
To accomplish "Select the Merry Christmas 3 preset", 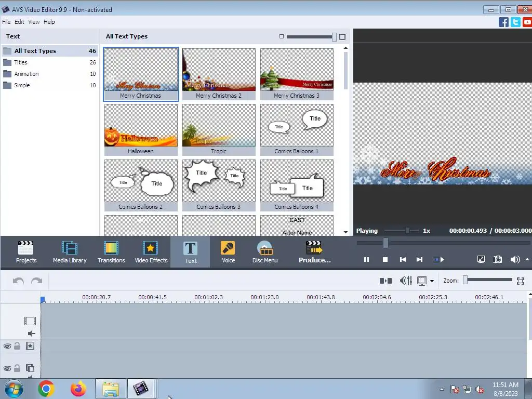I will 297,74.
